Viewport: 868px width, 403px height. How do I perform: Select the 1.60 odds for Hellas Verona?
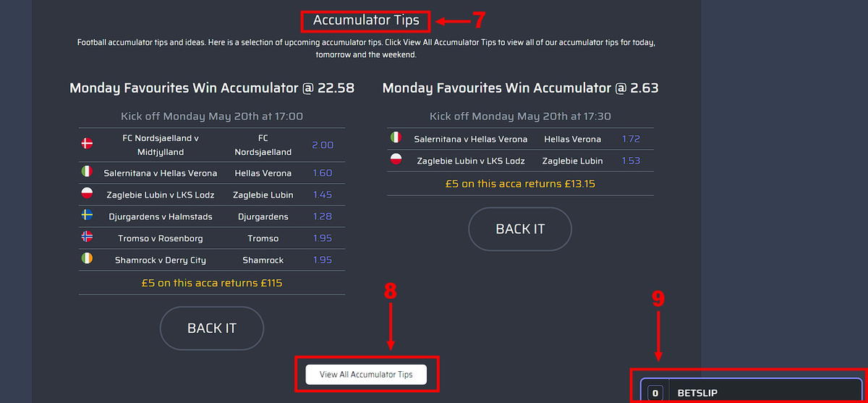point(323,173)
